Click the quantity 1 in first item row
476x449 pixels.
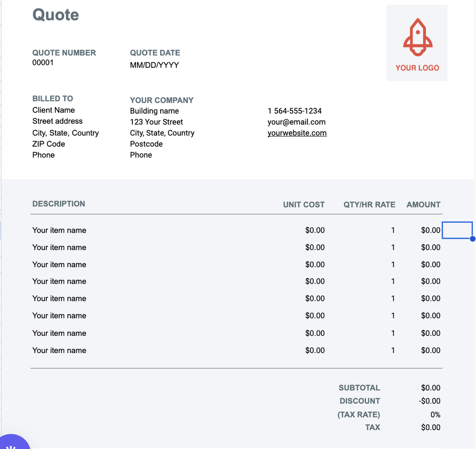(393, 230)
